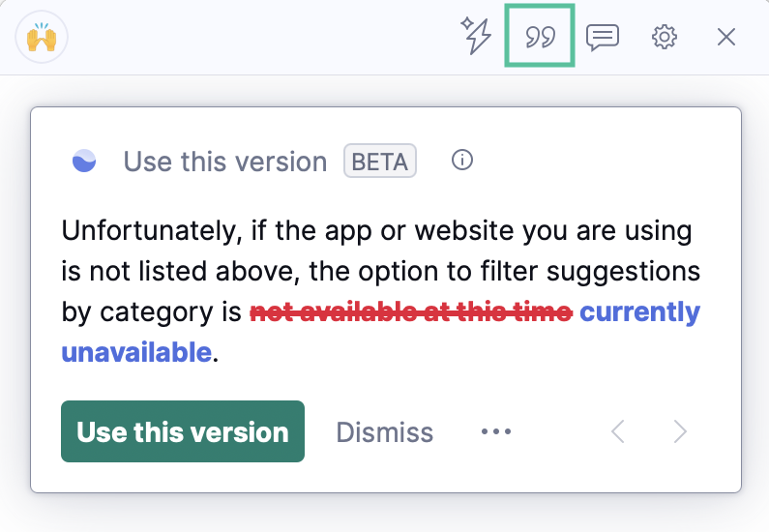Click the BETA badge
This screenshot has width=769, height=532.
[380, 162]
